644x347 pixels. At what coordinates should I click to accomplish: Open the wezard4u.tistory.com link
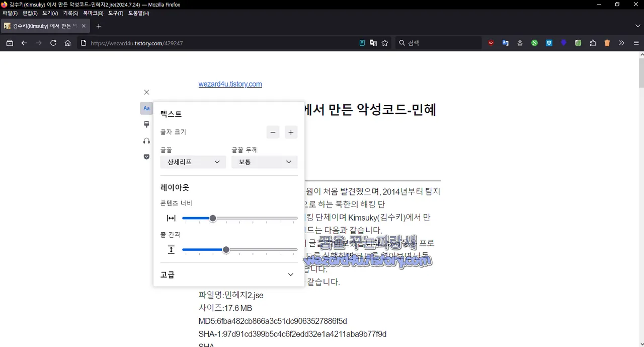tap(230, 84)
